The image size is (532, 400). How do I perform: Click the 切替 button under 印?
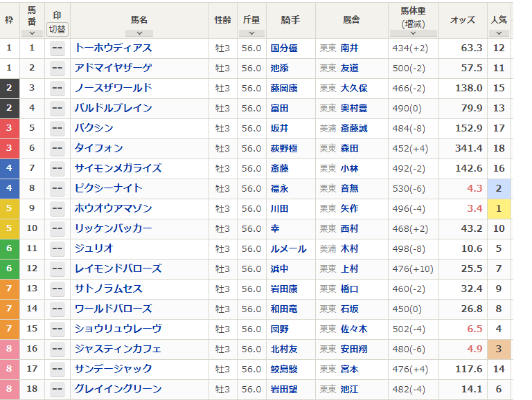pos(57,30)
